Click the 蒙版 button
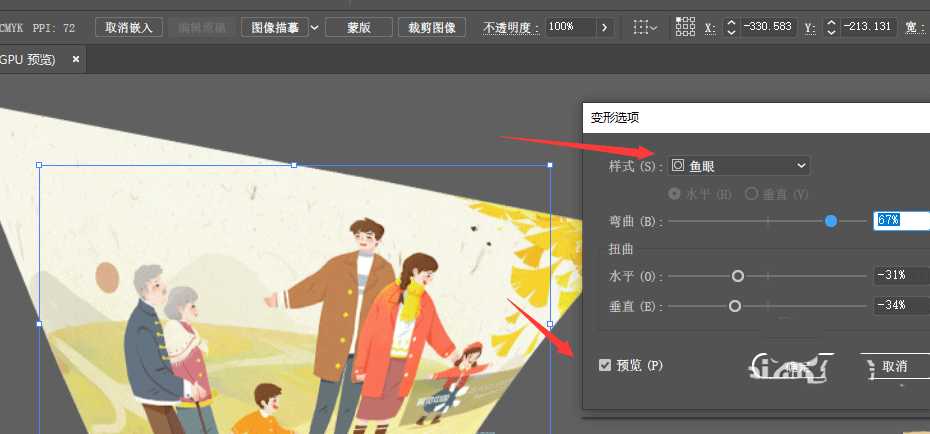This screenshot has height=434, width=930. [x=358, y=27]
